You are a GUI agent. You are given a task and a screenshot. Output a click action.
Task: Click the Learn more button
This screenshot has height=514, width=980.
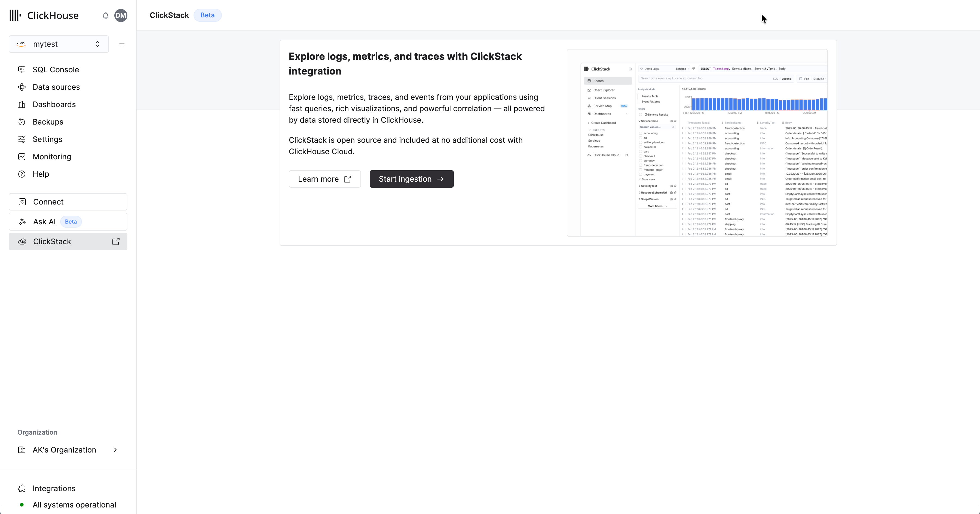pyautogui.click(x=324, y=179)
